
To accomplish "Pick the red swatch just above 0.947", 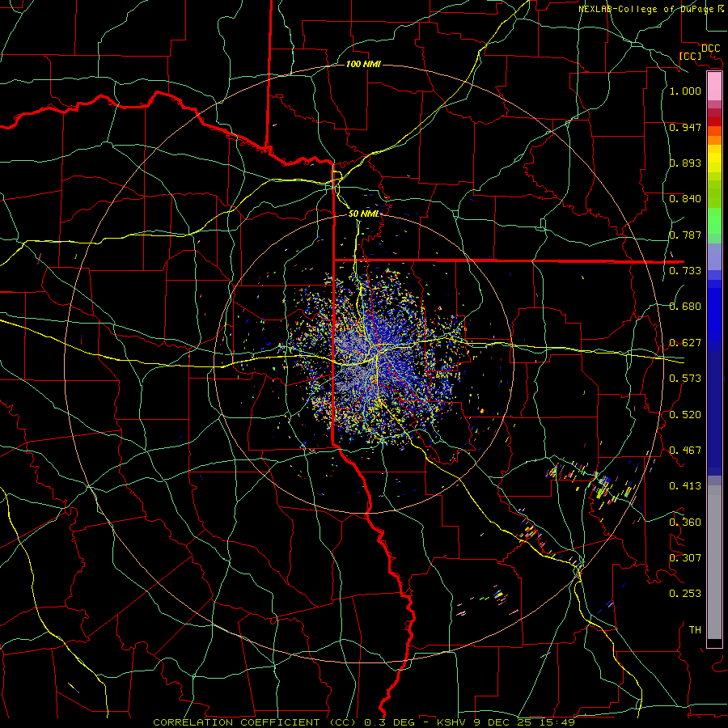I will [714, 121].
